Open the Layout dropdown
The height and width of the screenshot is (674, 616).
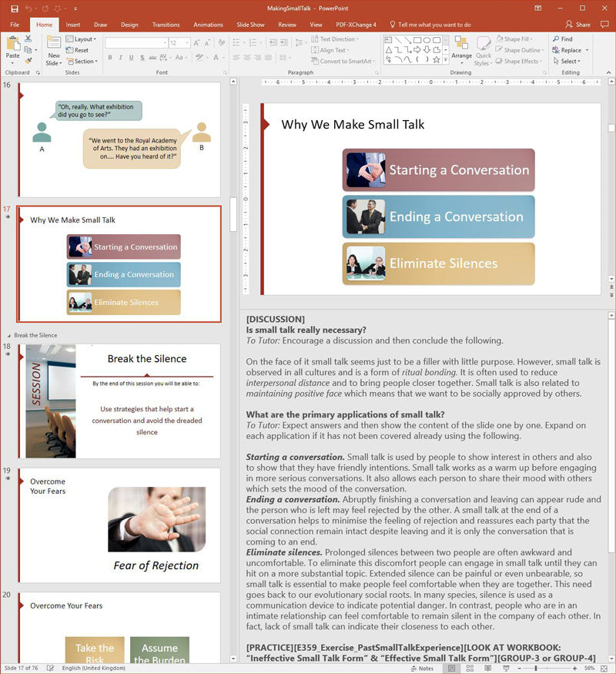click(x=81, y=39)
